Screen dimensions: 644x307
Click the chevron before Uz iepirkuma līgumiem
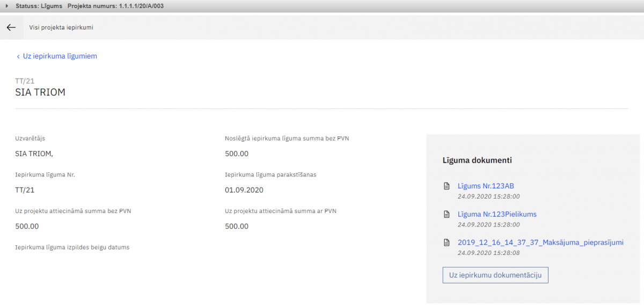[x=18, y=56]
